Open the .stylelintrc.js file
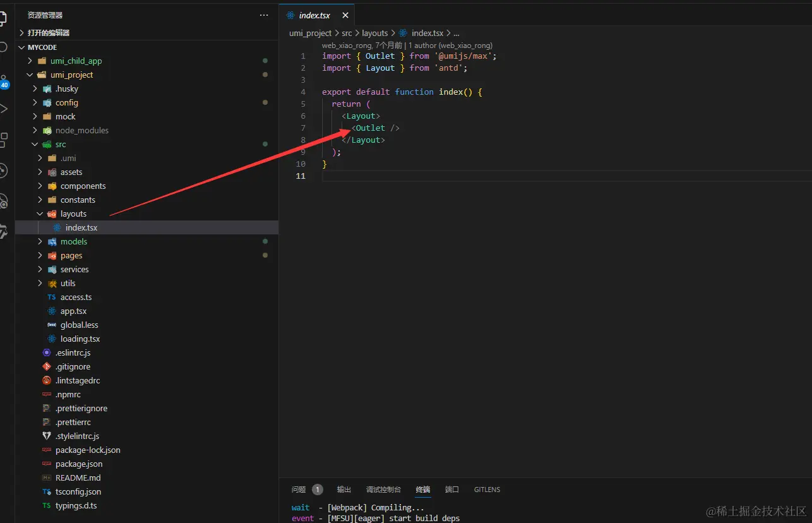812x523 pixels. (x=146, y=436)
